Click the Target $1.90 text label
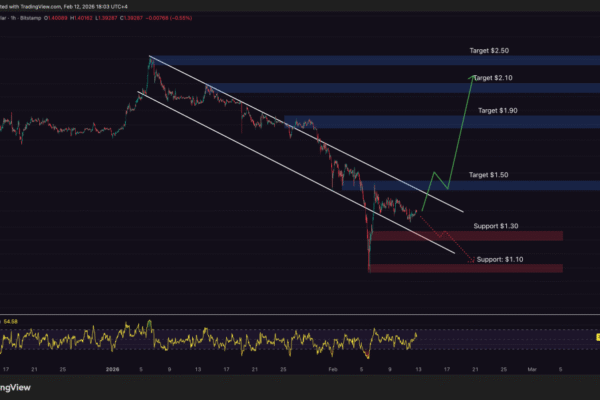The image size is (600, 400). (x=498, y=110)
